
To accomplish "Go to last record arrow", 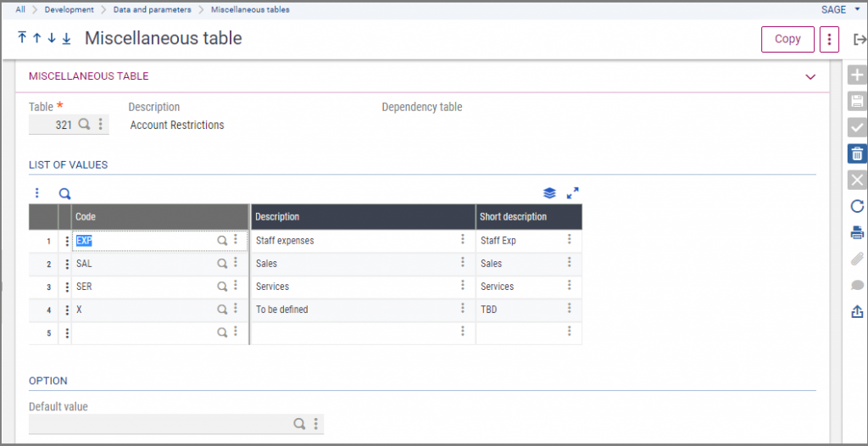I will tap(66, 38).
